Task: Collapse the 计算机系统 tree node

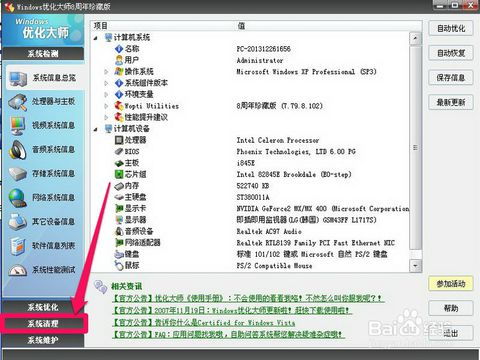Action: coord(96,38)
